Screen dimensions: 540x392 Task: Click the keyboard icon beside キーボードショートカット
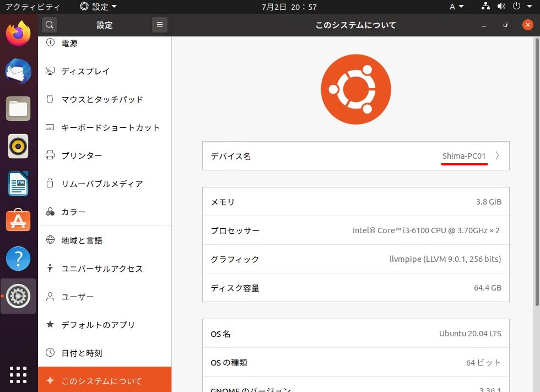tap(50, 127)
